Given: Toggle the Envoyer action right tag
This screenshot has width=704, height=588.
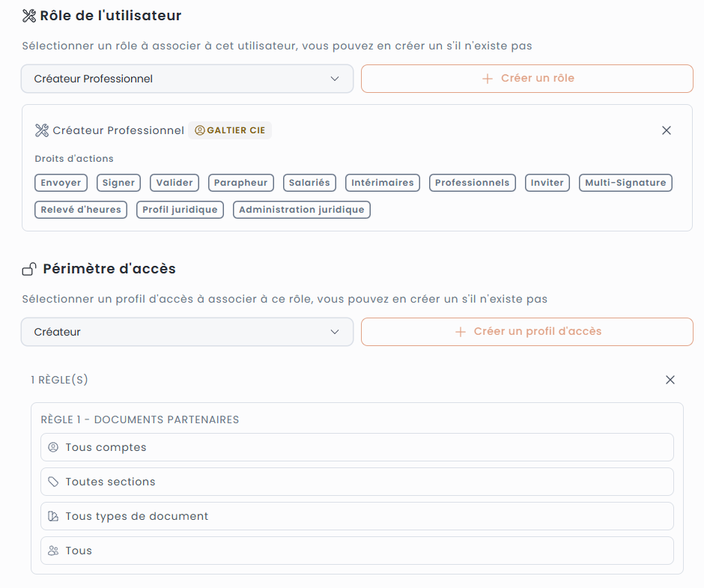Looking at the screenshot, I should click(61, 183).
